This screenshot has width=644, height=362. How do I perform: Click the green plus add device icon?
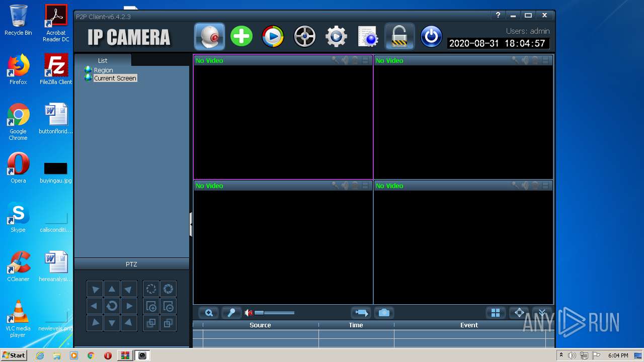tap(242, 37)
